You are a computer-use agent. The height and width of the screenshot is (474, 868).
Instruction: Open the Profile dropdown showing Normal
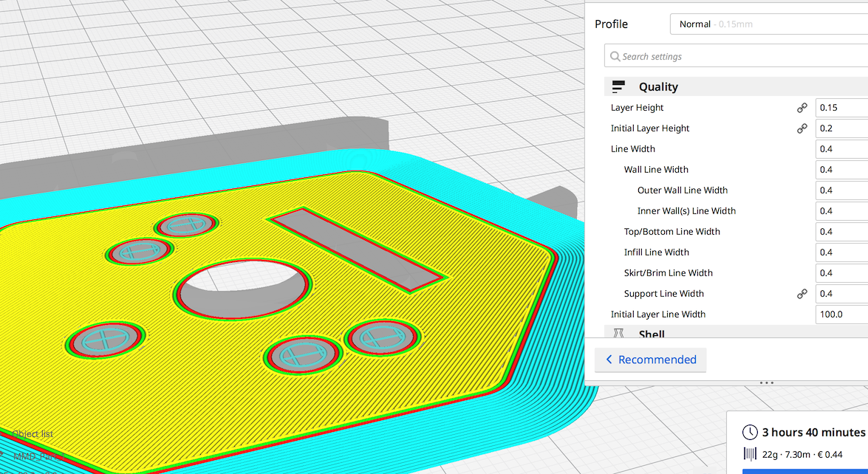(x=769, y=24)
